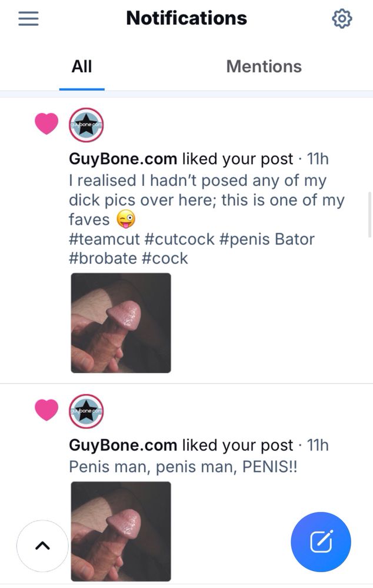
Task: Click the pink heart on the second notification
Action: pyautogui.click(x=46, y=410)
